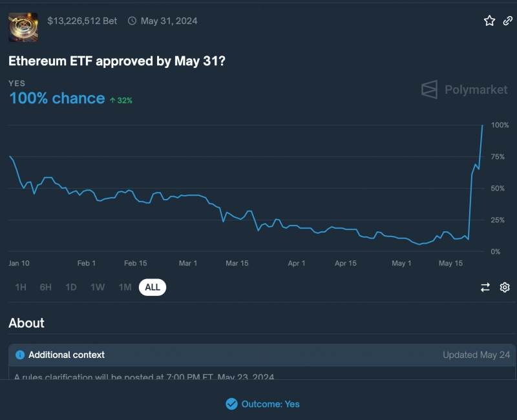Viewport: 517px width, 420px height.
Task: Click the star favorite icon
Action: [489, 21]
